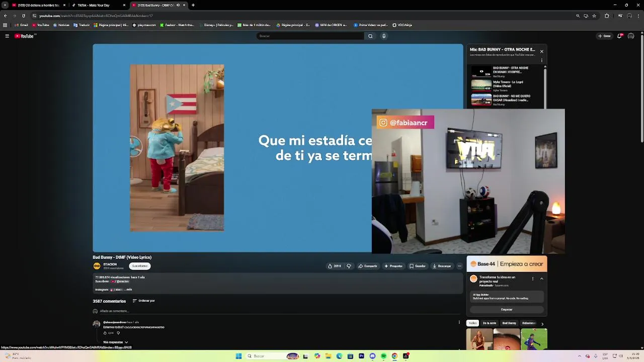The image size is (644, 362).
Task: Open Premiere Pro from taskbar
Action: pos(361,356)
